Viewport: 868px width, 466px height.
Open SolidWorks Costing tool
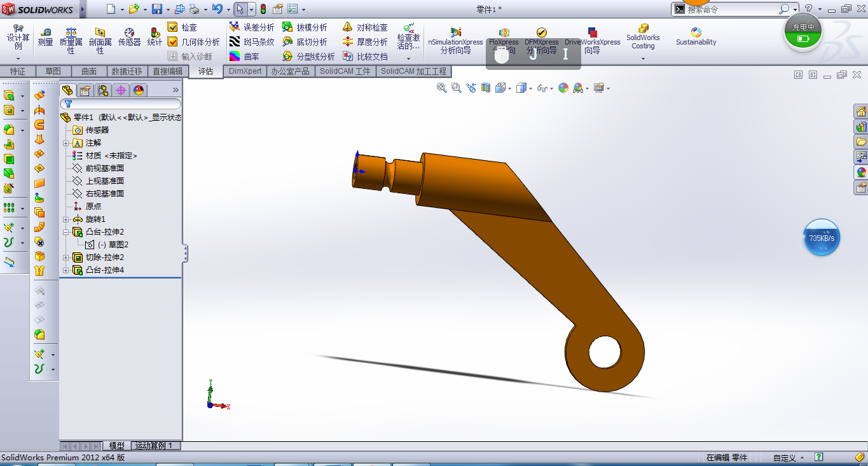(643, 37)
